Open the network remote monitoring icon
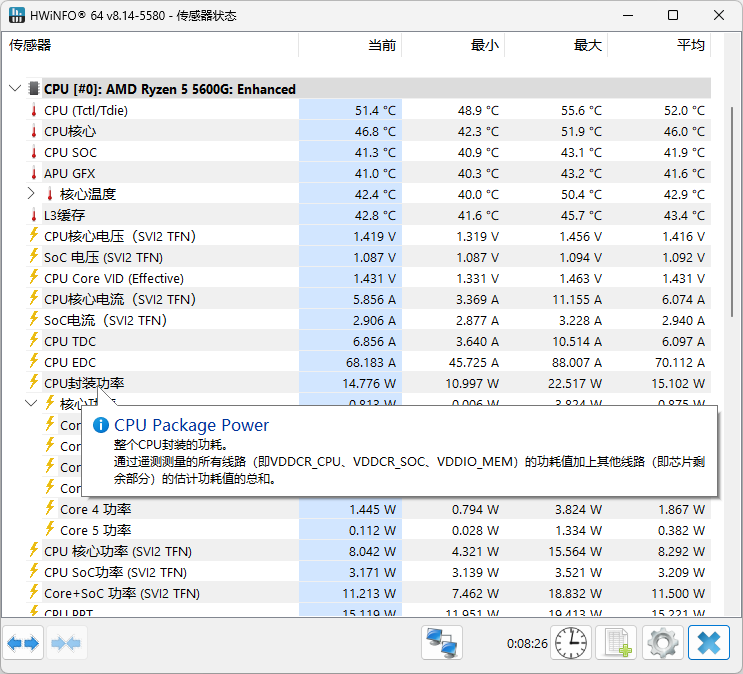 (441, 643)
